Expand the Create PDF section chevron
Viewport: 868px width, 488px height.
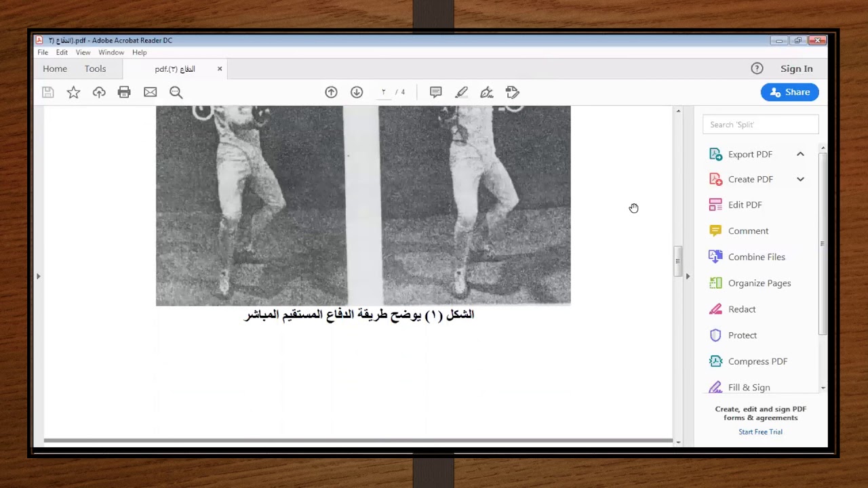(x=800, y=179)
